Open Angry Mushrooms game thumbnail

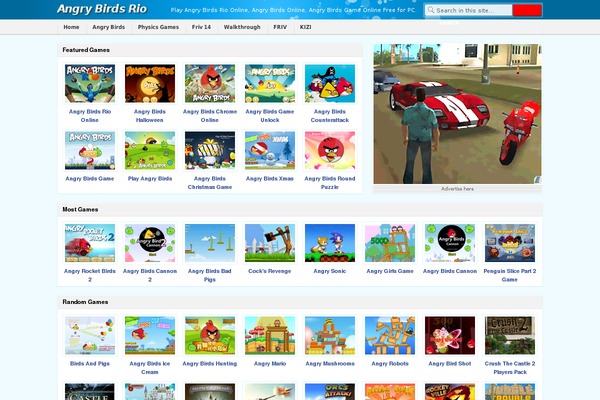point(330,335)
